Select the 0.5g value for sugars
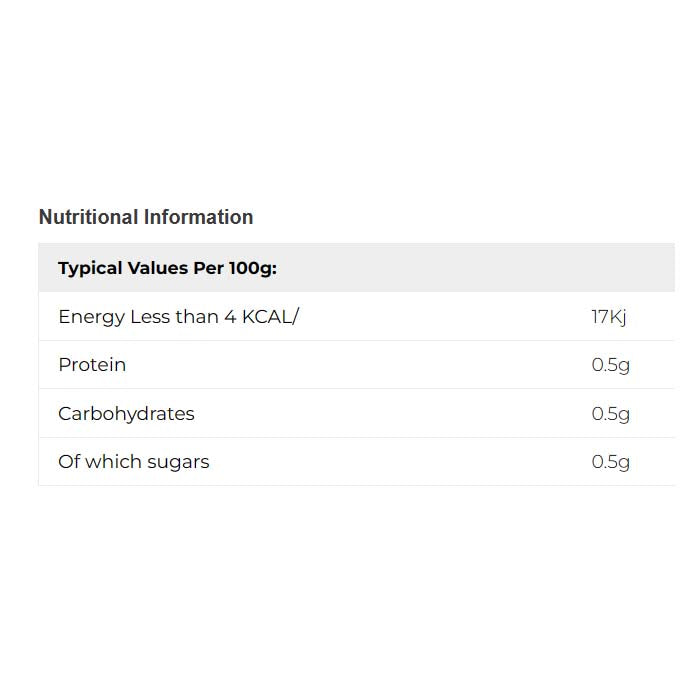 point(610,462)
